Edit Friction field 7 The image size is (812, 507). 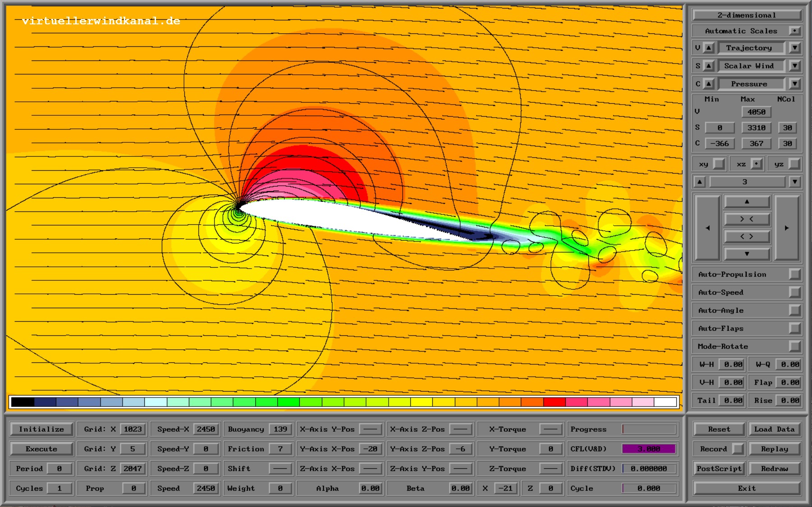pyautogui.click(x=280, y=449)
